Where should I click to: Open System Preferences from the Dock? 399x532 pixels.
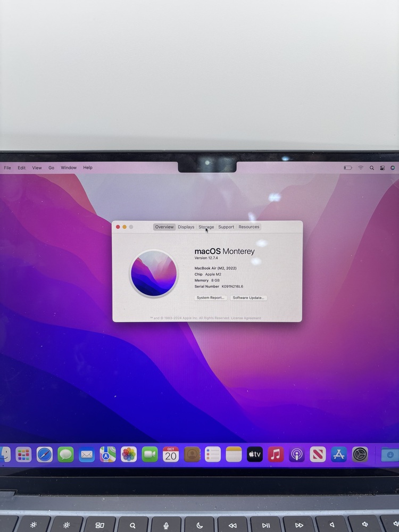click(360, 454)
